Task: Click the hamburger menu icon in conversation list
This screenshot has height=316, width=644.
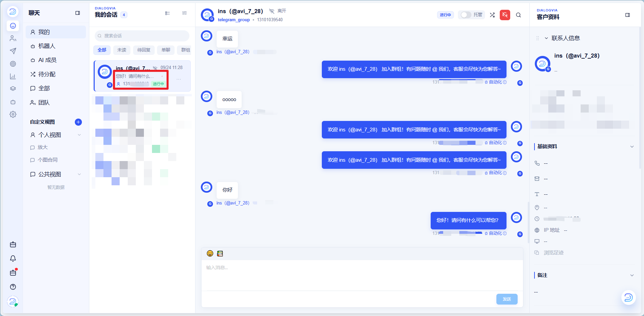Action: [x=184, y=13]
